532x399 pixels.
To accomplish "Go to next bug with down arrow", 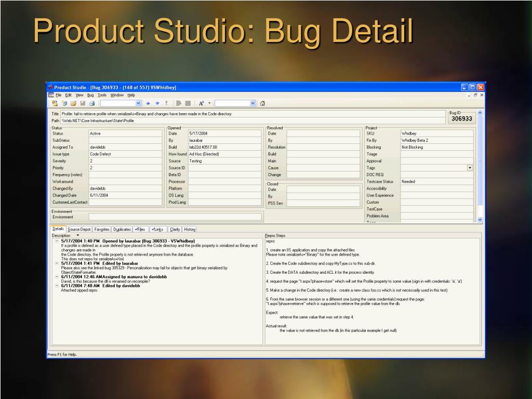I will tap(157, 103).
